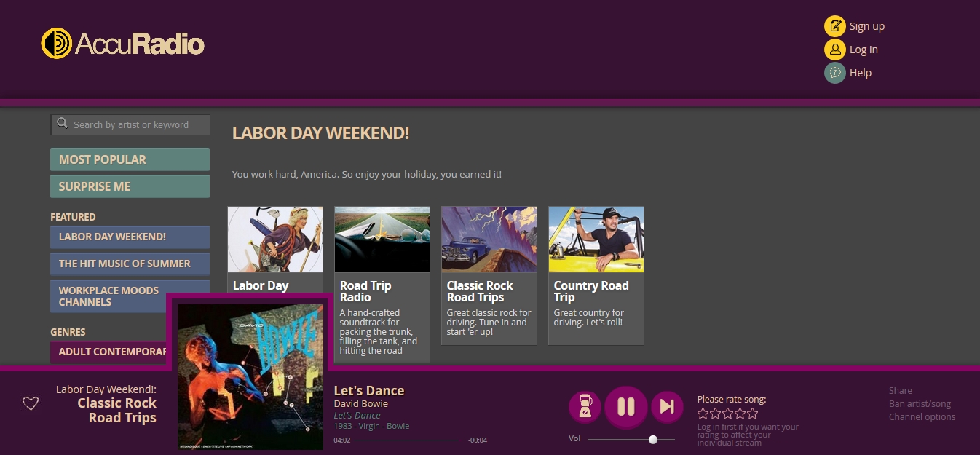Open the Country Road Trip channel image
980x455 pixels.
click(596, 240)
